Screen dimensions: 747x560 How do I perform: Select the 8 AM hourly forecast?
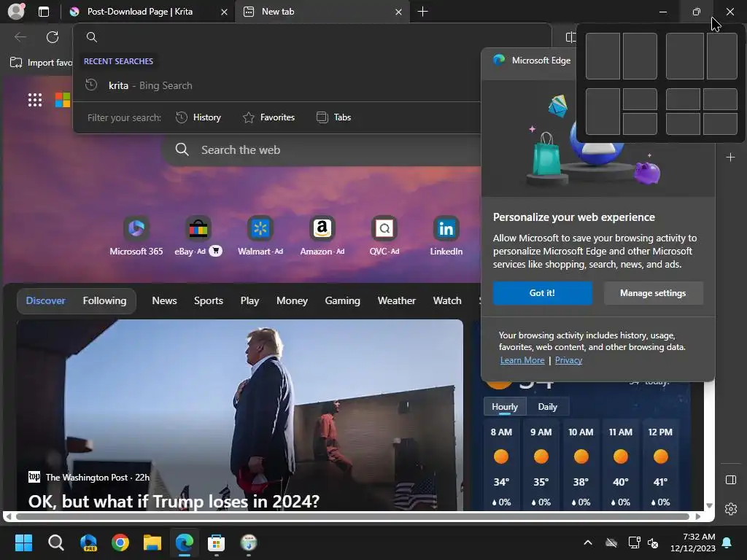pos(501,466)
